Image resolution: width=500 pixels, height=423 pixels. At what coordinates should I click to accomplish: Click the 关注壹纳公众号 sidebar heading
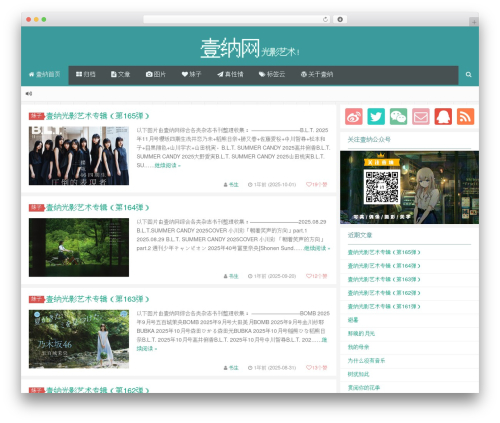[x=369, y=140]
